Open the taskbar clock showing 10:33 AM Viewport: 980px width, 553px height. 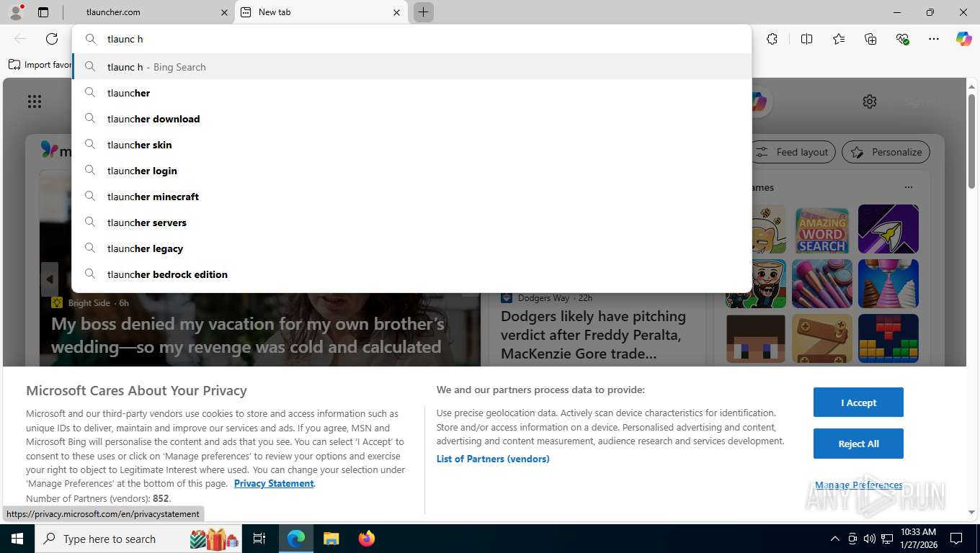coord(917,539)
